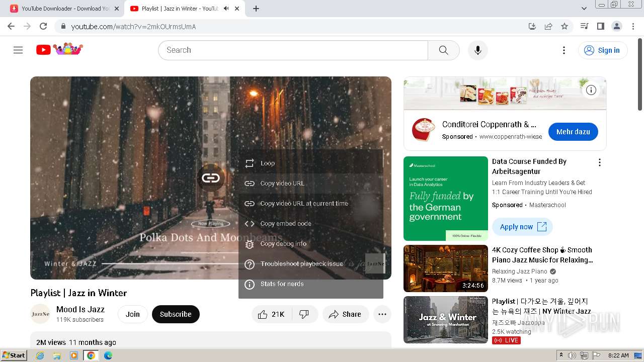Click the address bar URL

click(133, 27)
